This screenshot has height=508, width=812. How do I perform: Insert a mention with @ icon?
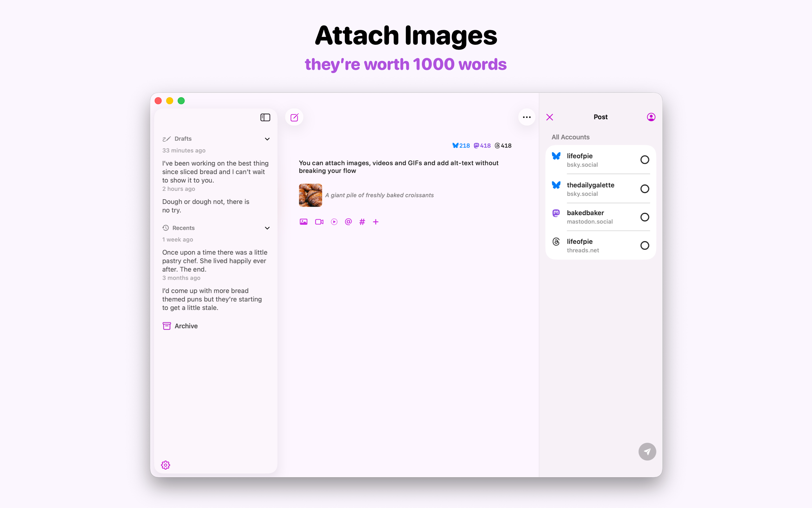[348, 222]
